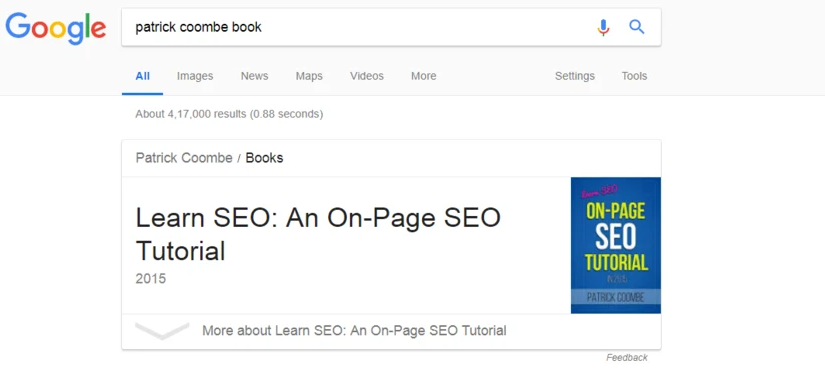Click the Tools option
The image size is (825, 371).
(x=634, y=76)
